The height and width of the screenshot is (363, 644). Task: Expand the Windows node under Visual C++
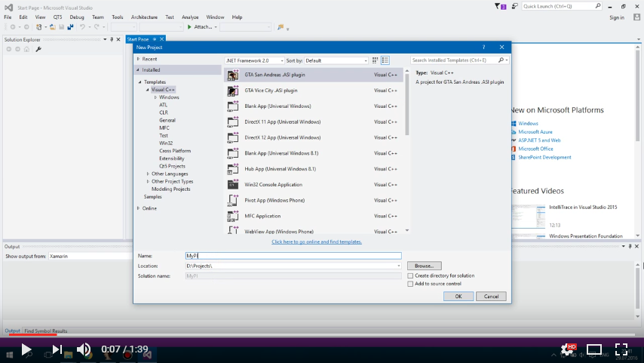pos(155,97)
